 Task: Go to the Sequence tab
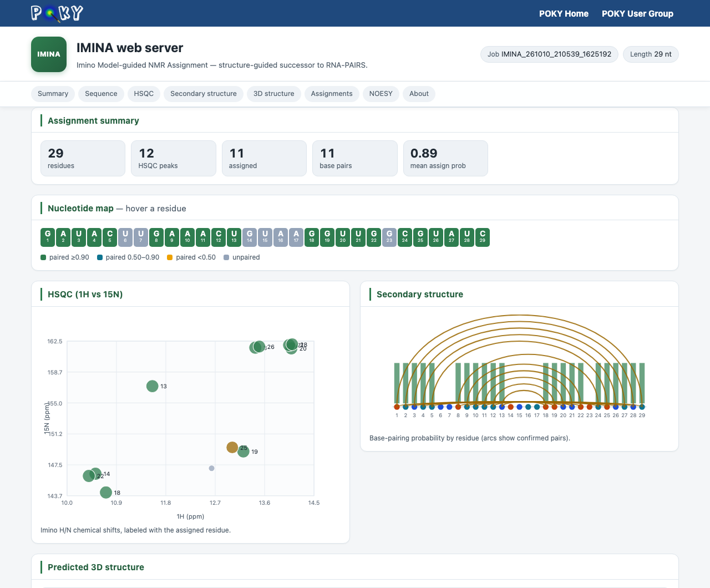101,94
